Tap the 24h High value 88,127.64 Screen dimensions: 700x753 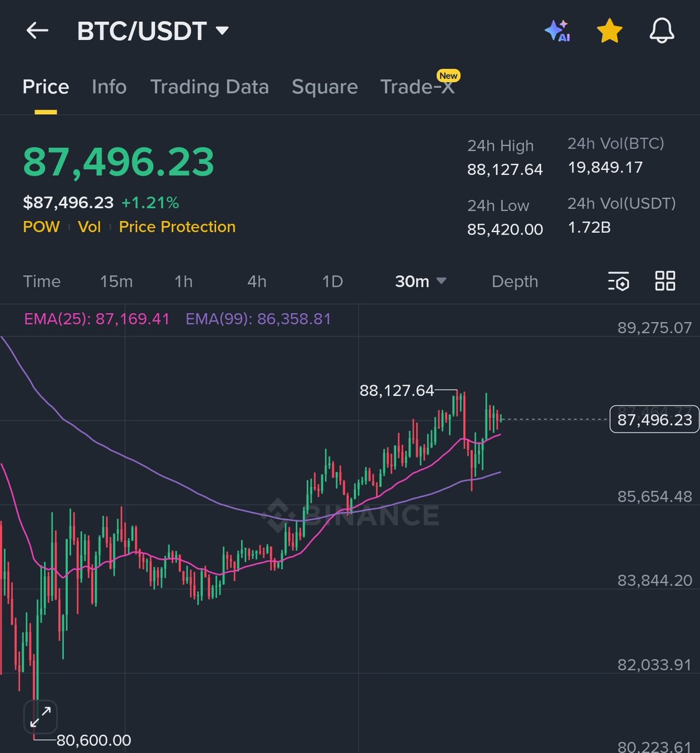point(505,169)
